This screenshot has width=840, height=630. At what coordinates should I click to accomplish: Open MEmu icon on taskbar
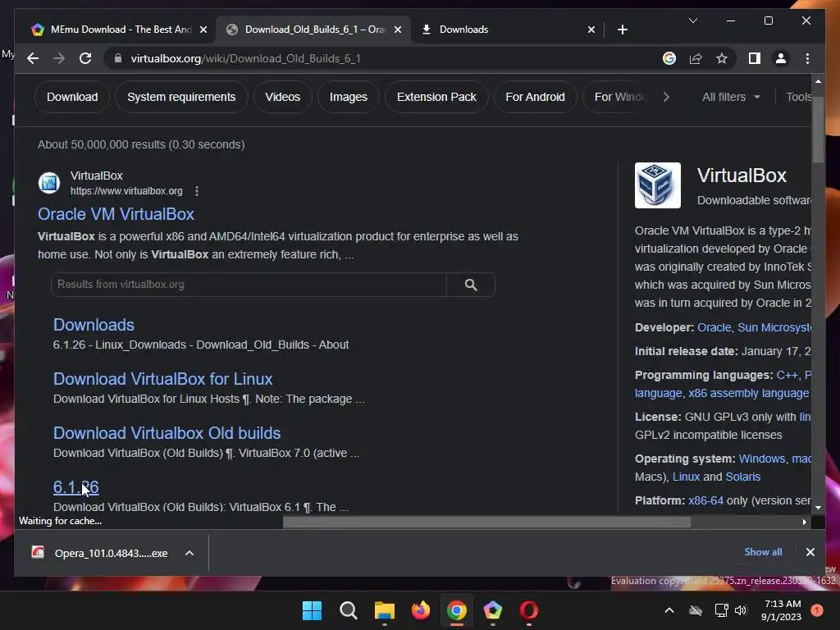(x=493, y=610)
